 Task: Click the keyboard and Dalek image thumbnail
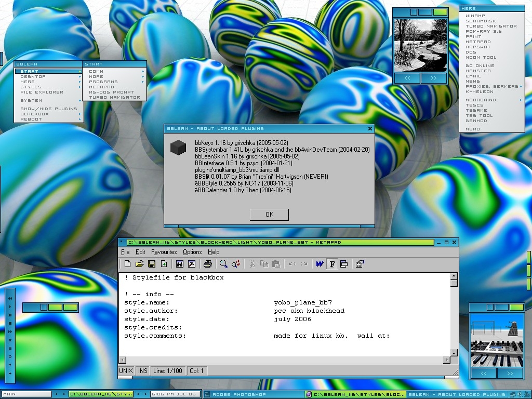coord(497,340)
